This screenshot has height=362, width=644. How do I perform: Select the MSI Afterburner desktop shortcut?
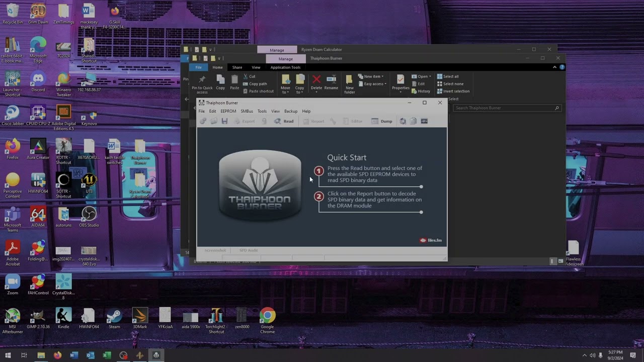coord(13,321)
